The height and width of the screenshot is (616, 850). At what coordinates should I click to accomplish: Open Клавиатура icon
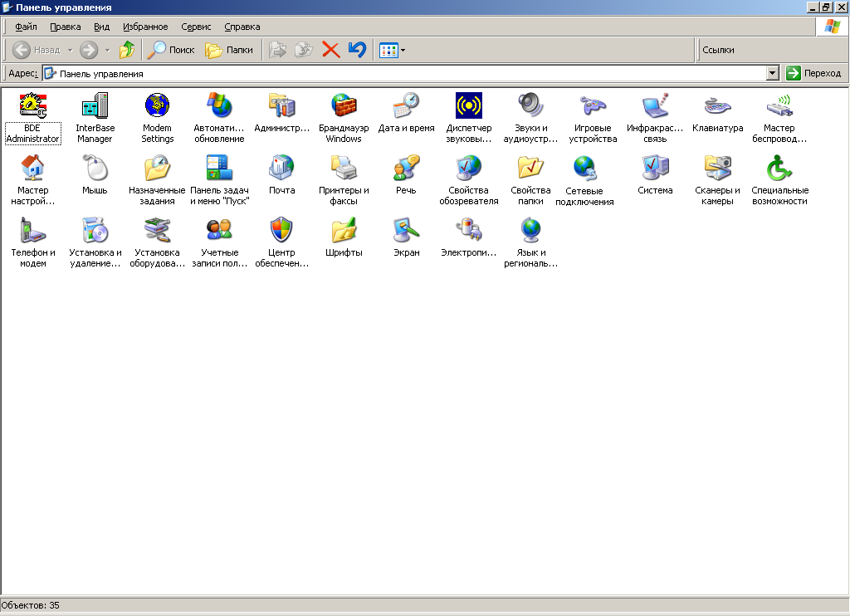tap(718, 105)
